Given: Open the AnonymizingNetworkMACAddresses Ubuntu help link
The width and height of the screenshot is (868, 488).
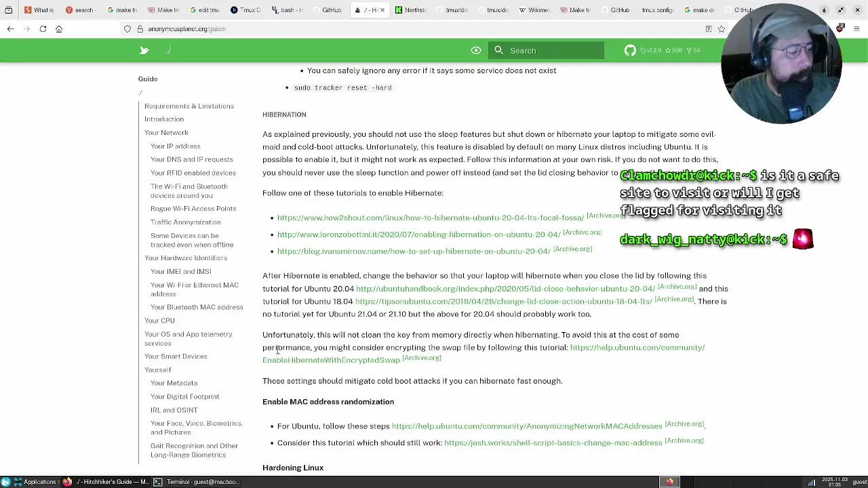Looking at the screenshot, I should click(527, 426).
